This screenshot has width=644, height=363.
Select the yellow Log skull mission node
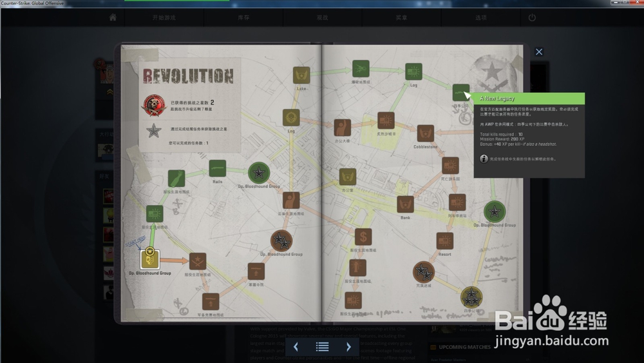click(291, 118)
